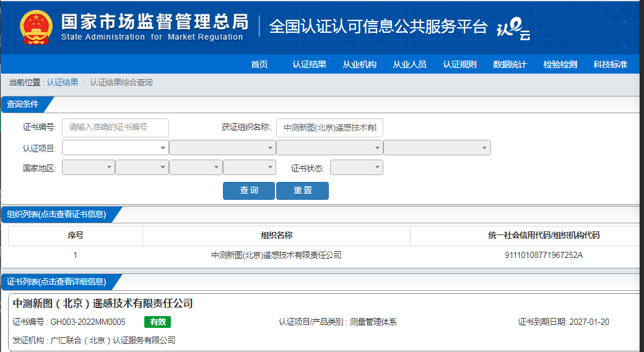This screenshot has height=352, width=644.
Task: Focus the 获证组织名称 input field
Action: tap(330, 127)
